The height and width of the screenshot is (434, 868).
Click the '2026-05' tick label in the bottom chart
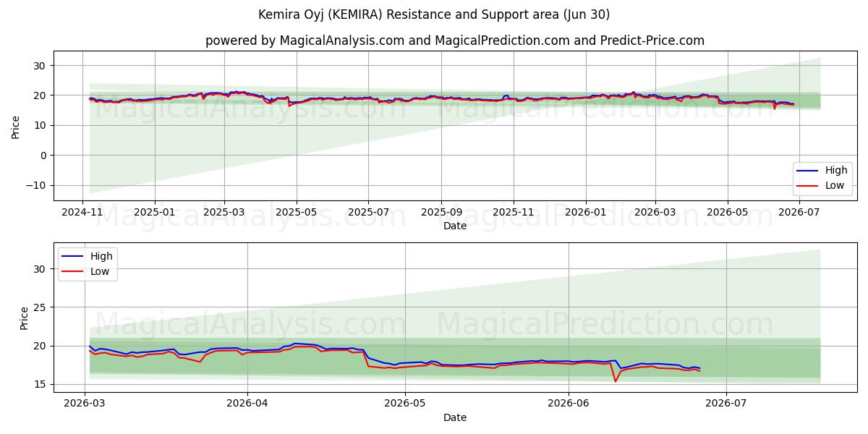click(x=405, y=404)
